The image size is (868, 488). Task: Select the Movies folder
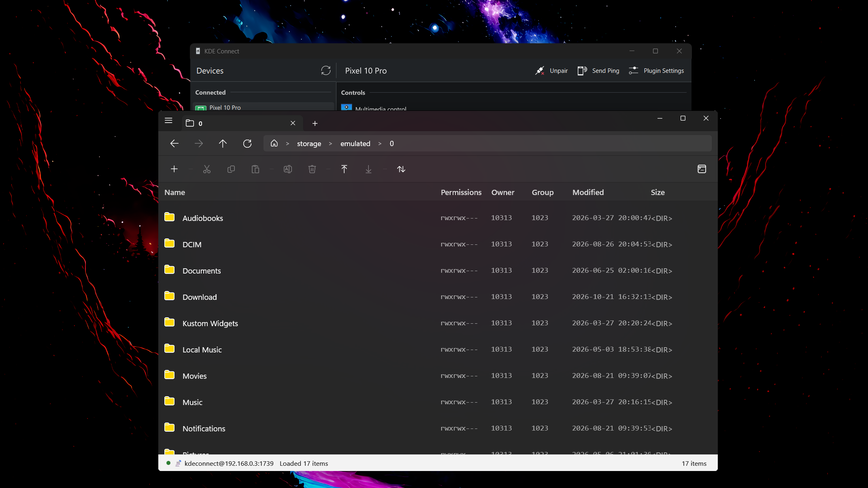pos(438,376)
